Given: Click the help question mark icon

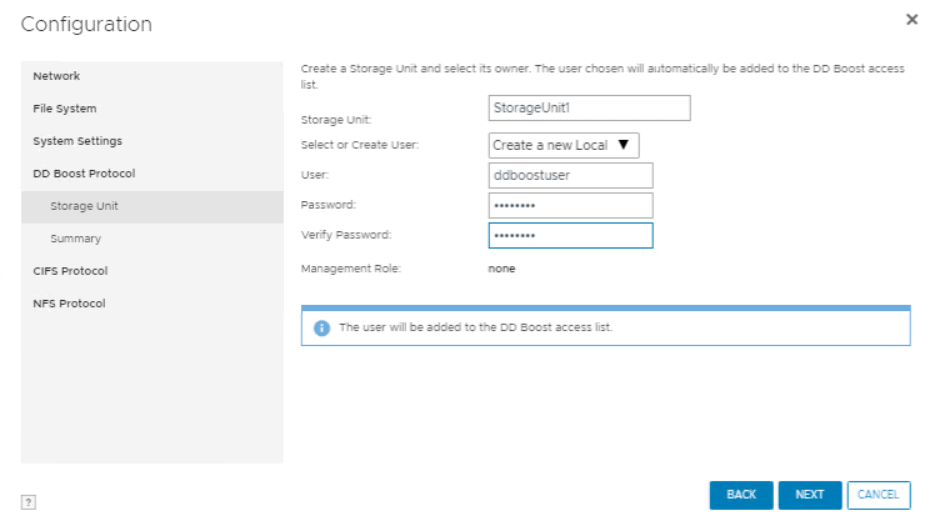Looking at the screenshot, I should tap(29, 503).
